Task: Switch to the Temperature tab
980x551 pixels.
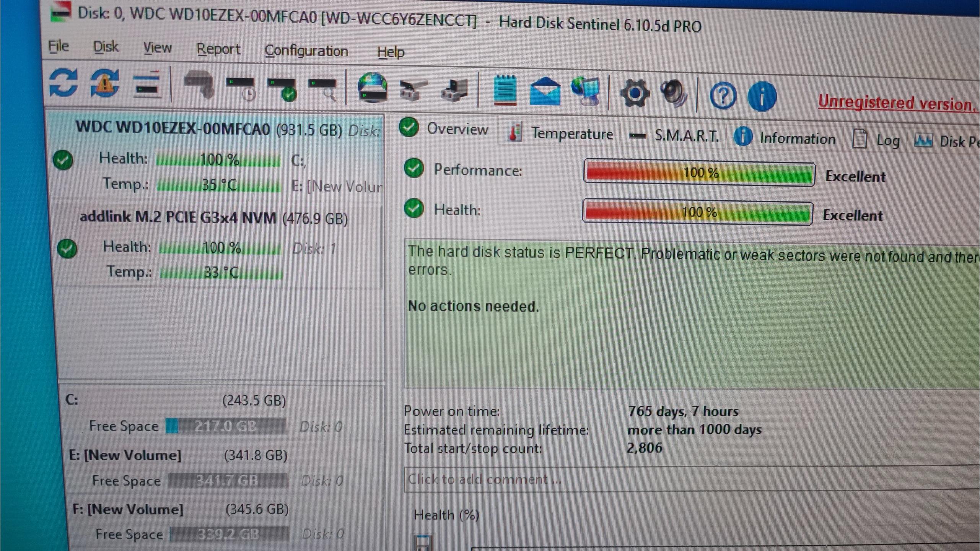Action: coord(560,133)
